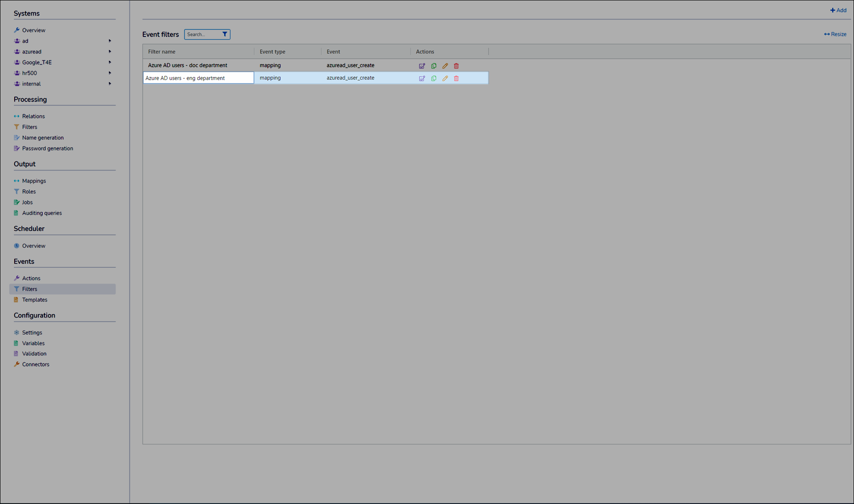Open purple edit icon for eng department
This screenshot has height=504, width=854.
tap(422, 78)
